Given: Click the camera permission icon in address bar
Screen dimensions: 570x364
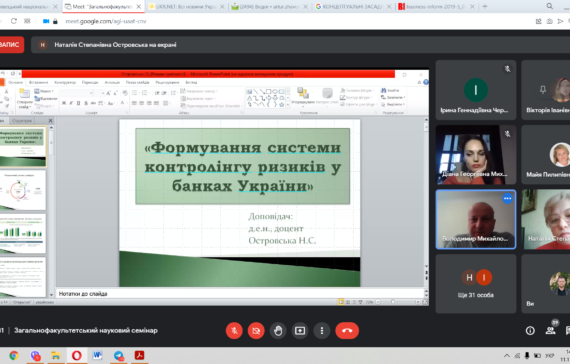Looking at the screenshot, I should click(x=46, y=21).
